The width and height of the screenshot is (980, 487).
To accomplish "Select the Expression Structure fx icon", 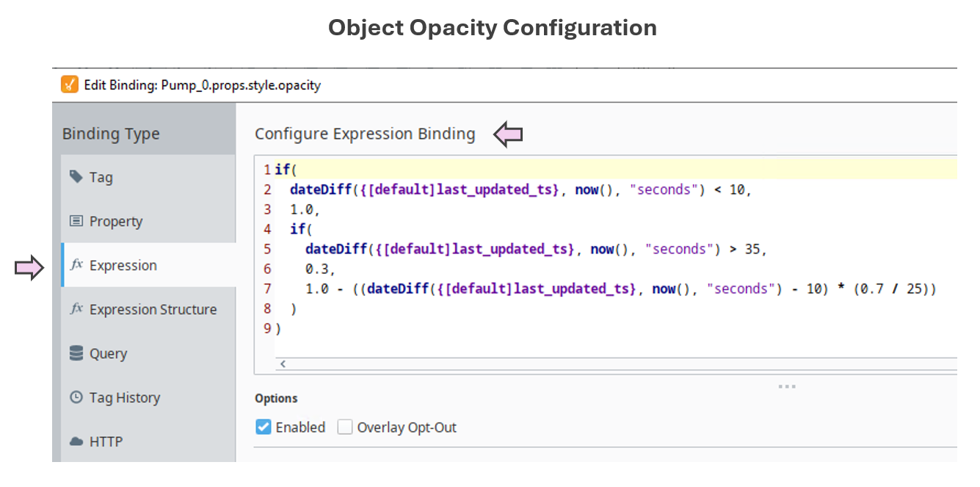I will (76, 309).
